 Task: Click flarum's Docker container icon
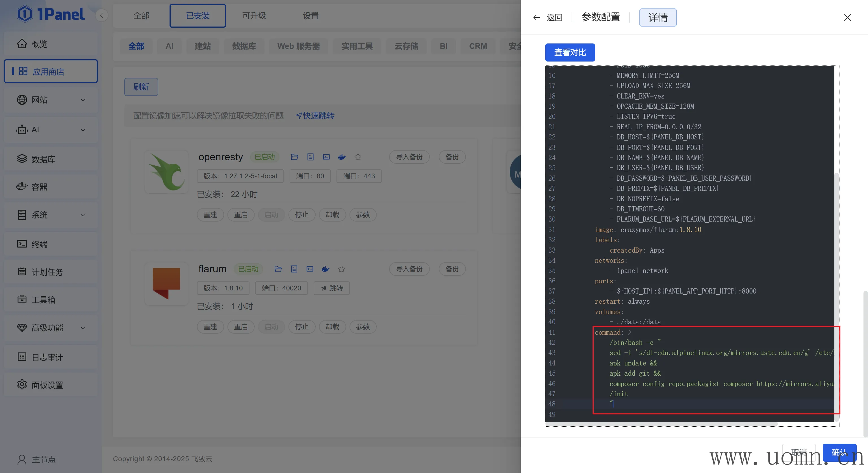click(x=325, y=269)
